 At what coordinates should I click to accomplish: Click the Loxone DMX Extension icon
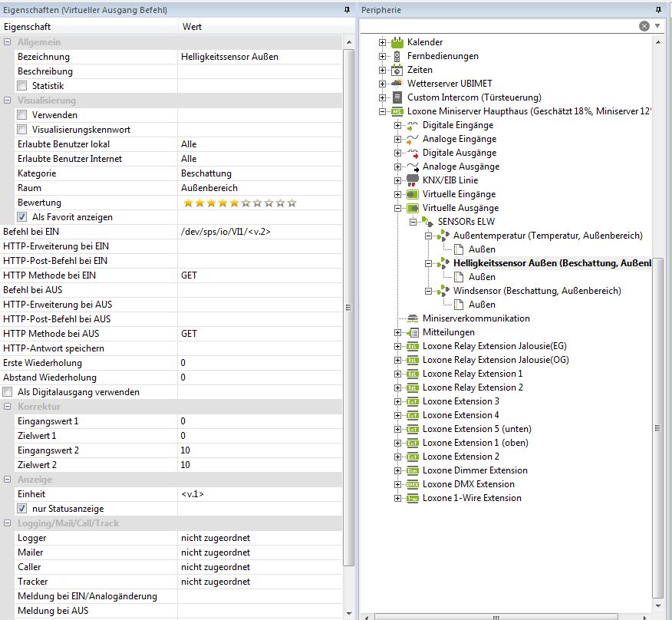(412, 484)
